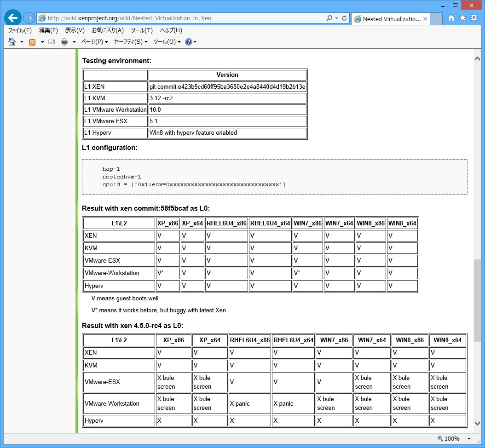Expand the Help dropdown arrow
Screen dimensions: 485x448
(x=195, y=42)
